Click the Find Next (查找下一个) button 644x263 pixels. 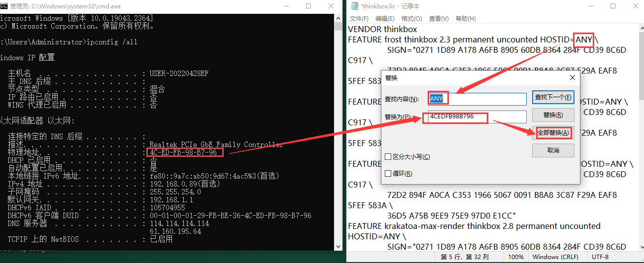(x=553, y=97)
